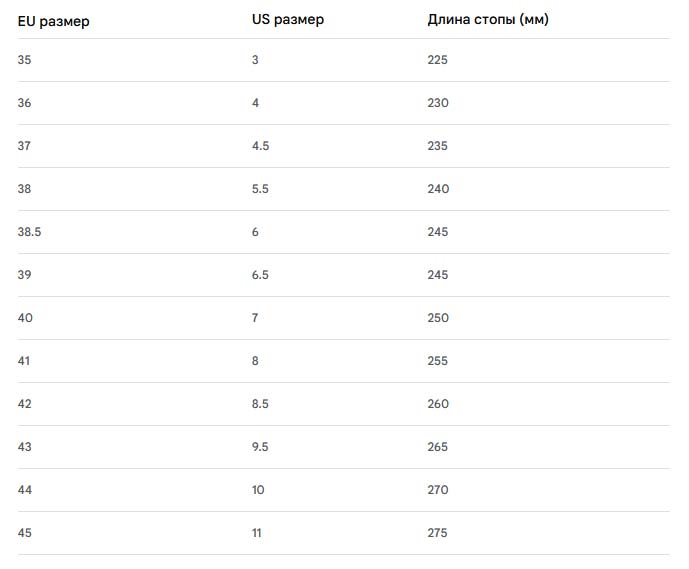Screen dimensions: 689x569
Task: Select US size 8.5 cell
Action: coord(260,404)
